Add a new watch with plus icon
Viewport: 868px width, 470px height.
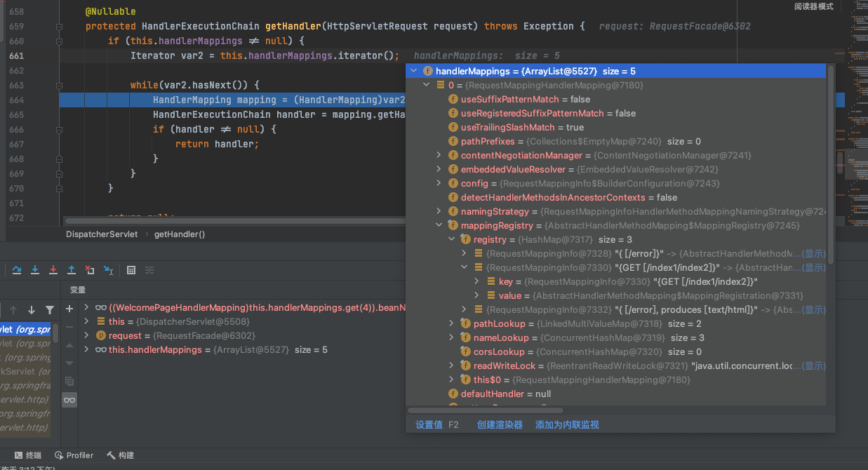pyautogui.click(x=69, y=309)
